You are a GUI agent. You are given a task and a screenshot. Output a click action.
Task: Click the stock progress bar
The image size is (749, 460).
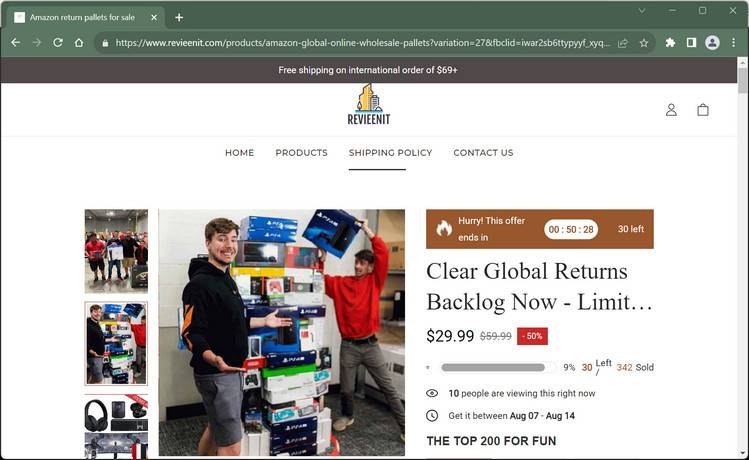pyautogui.click(x=498, y=367)
